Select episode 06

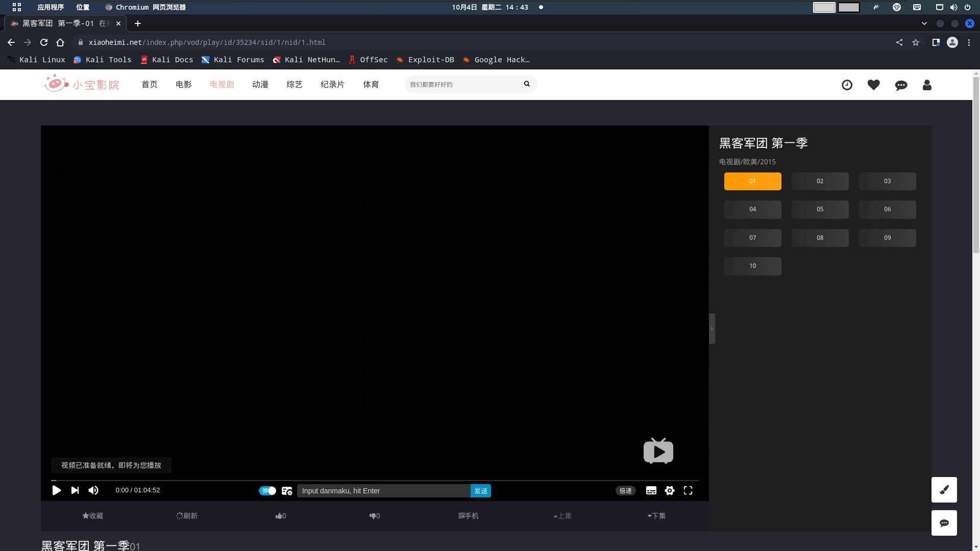pos(888,209)
